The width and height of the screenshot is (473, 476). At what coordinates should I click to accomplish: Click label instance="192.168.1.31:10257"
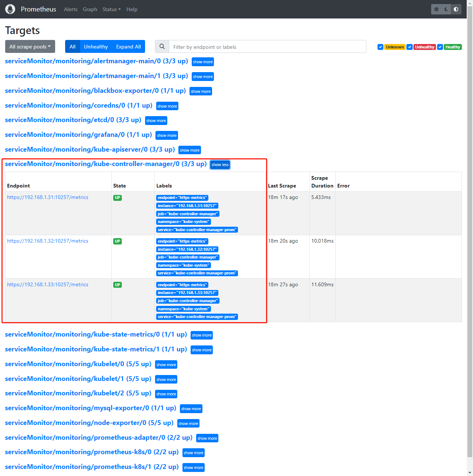pyautogui.click(x=187, y=206)
